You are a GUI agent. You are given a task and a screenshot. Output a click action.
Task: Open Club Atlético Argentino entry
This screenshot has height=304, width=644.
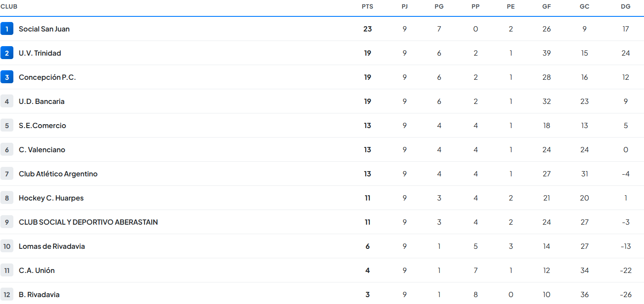[58, 174]
